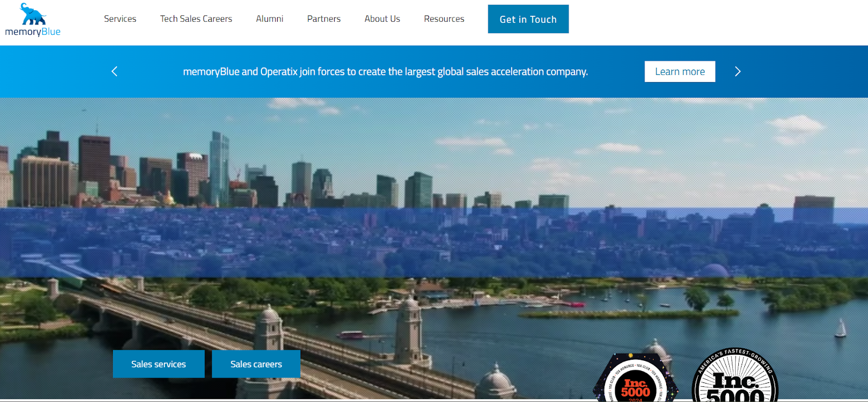The width and height of the screenshot is (868, 402).
Task: Show the next banner announcement
Action: tap(737, 72)
